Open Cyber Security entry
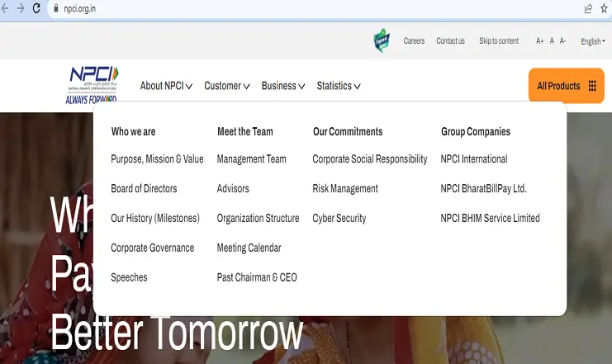This screenshot has width=612, height=364. pyautogui.click(x=339, y=218)
